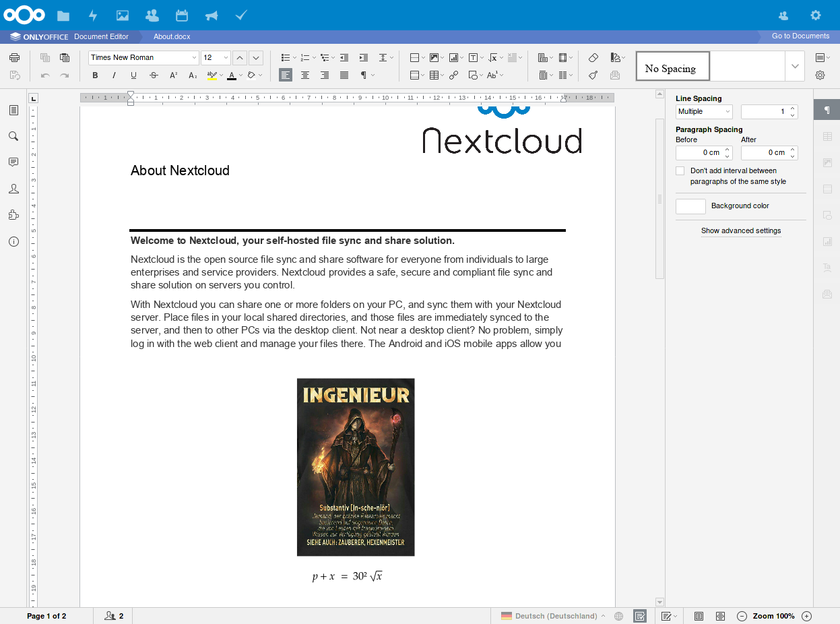Toggle superscript formatting
The width and height of the screenshot is (840, 624).
tap(173, 75)
